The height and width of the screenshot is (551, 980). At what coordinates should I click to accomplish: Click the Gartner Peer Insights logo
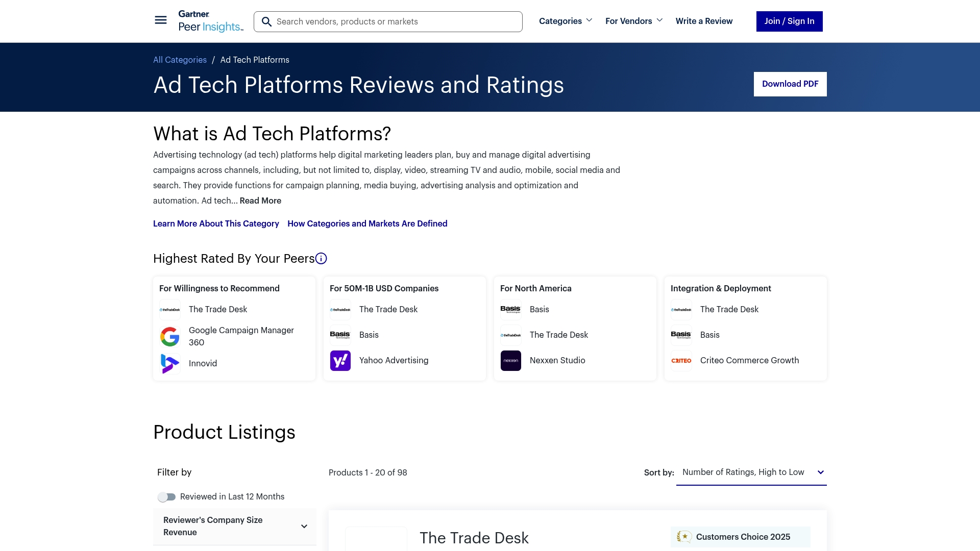point(211,21)
